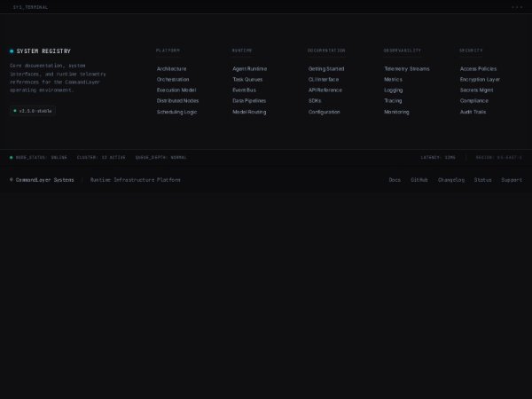Go to Secrets Mgmt page
The height and width of the screenshot is (399, 532).
click(x=476, y=90)
